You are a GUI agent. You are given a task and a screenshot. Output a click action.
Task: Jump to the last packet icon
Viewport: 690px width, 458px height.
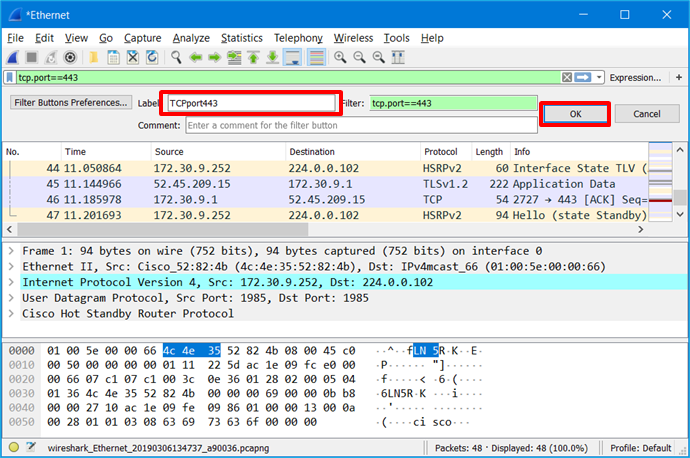click(272, 57)
